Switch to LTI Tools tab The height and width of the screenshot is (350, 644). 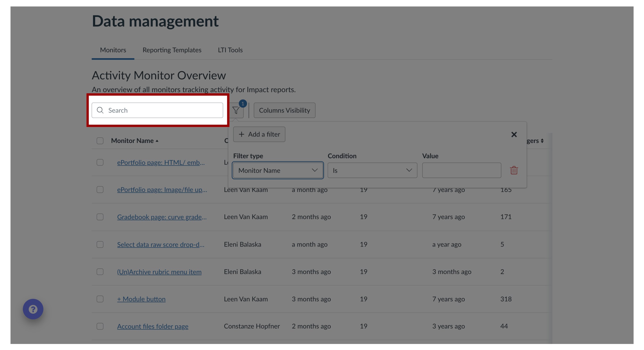tap(230, 50)
